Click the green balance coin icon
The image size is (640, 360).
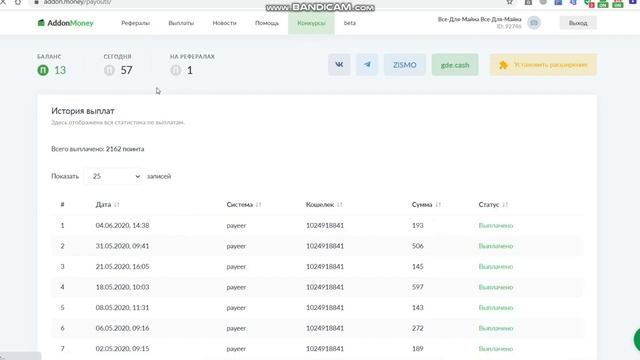coord(43,70)
